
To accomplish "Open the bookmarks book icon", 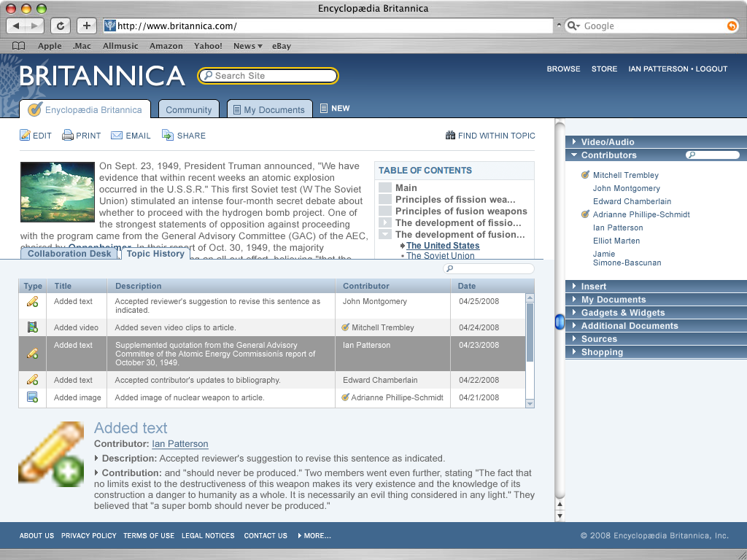I will (x=18, y=46).
